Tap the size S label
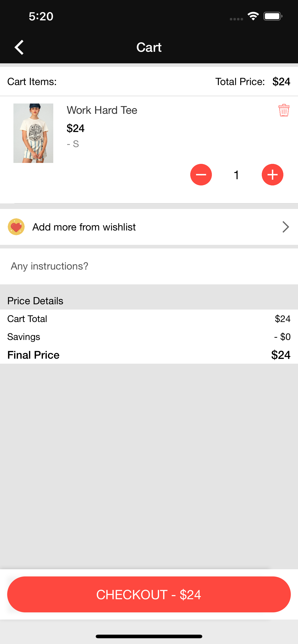Image resolution: width=298 pixels, height=644 pixels. [x=73, y=144]
